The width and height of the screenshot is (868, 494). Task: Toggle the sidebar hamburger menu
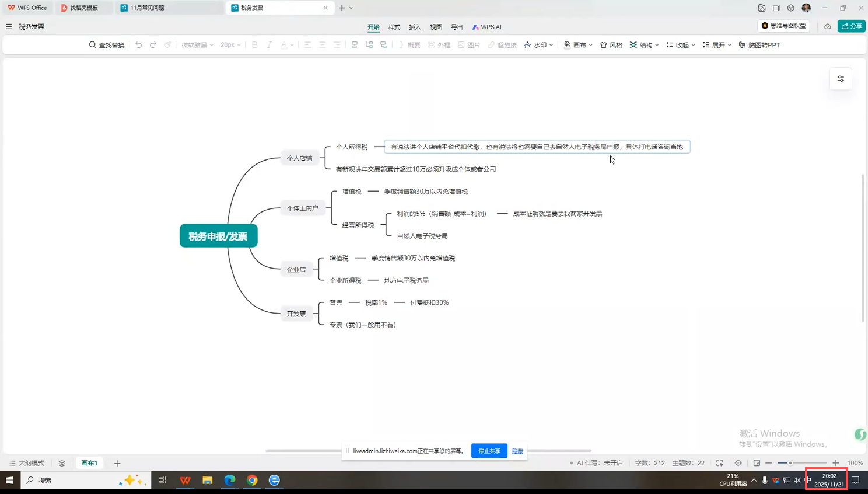click(9, 26)
